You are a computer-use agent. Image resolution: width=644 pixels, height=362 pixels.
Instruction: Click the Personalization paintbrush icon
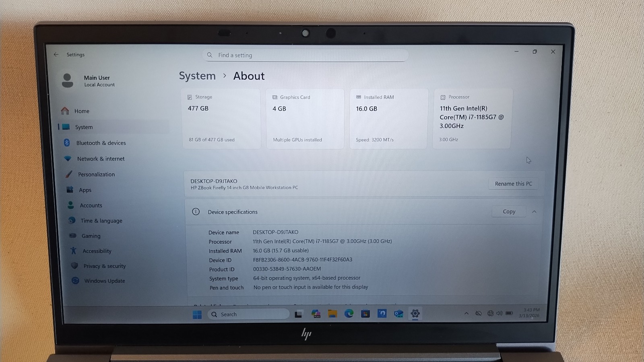pos(69,174)
